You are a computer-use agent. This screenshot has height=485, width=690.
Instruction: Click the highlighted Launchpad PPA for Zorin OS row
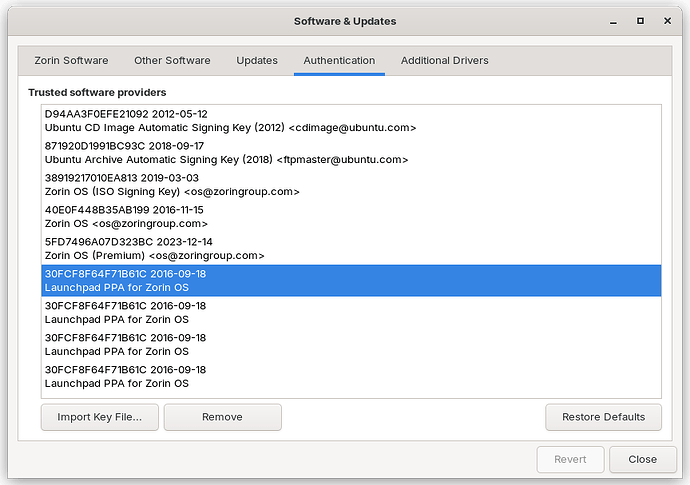351,280
